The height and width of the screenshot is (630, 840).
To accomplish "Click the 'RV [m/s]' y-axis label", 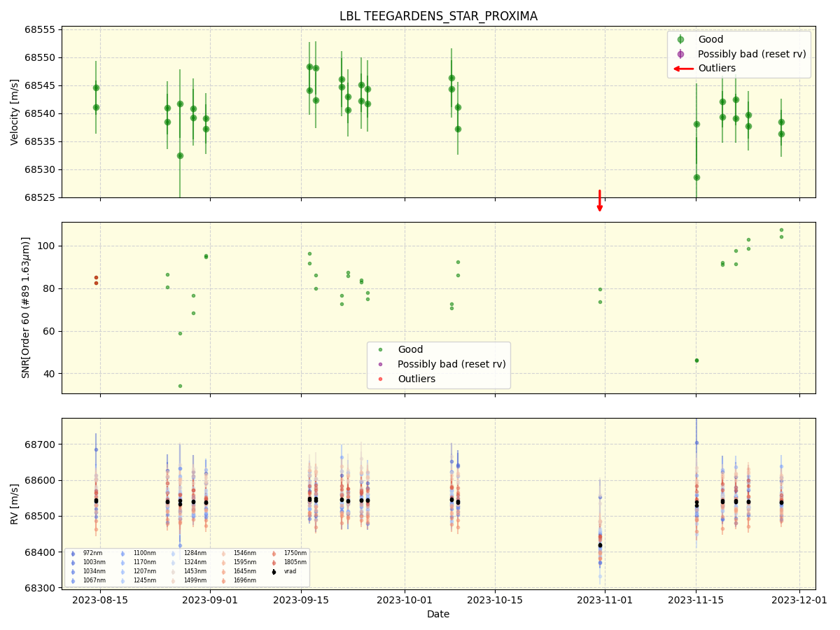I will [x=15, y=503].
